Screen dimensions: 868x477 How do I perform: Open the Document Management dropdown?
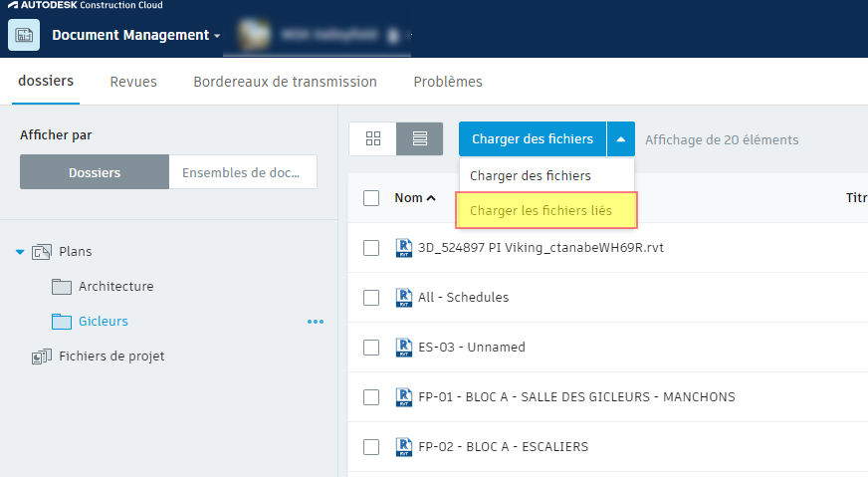(x=136, y=35)
